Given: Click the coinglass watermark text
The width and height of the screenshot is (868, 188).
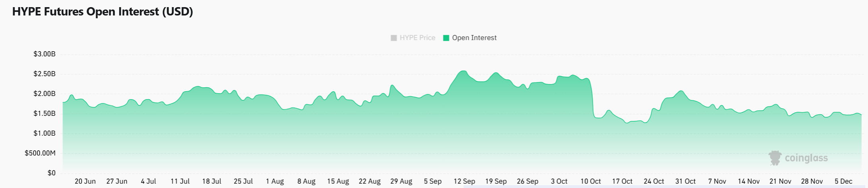Looking at the screenshot, I should [806, 158].
